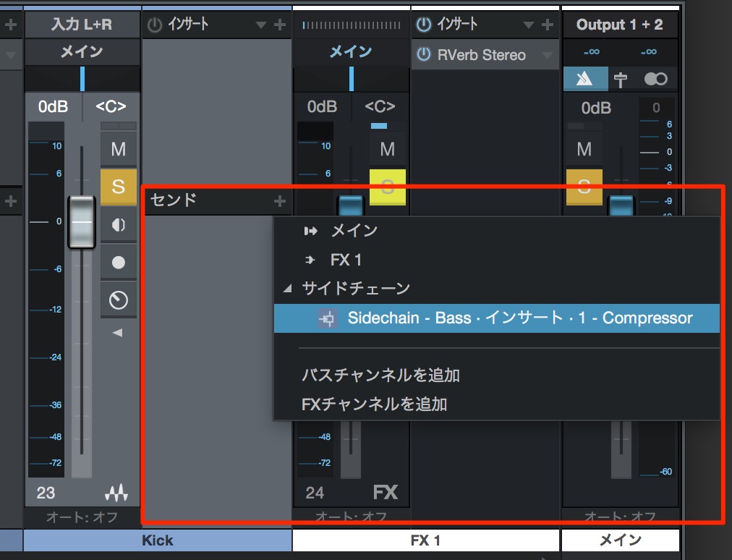732x560 pixels.
Task: Toggle FX 1 channel insert power icon
Action: point(423,25)
